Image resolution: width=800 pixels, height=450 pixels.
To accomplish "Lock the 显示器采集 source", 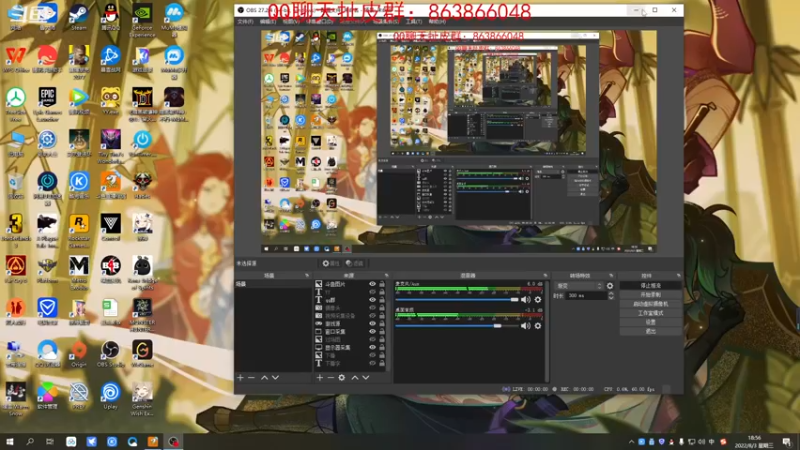I will pos(382,347).
